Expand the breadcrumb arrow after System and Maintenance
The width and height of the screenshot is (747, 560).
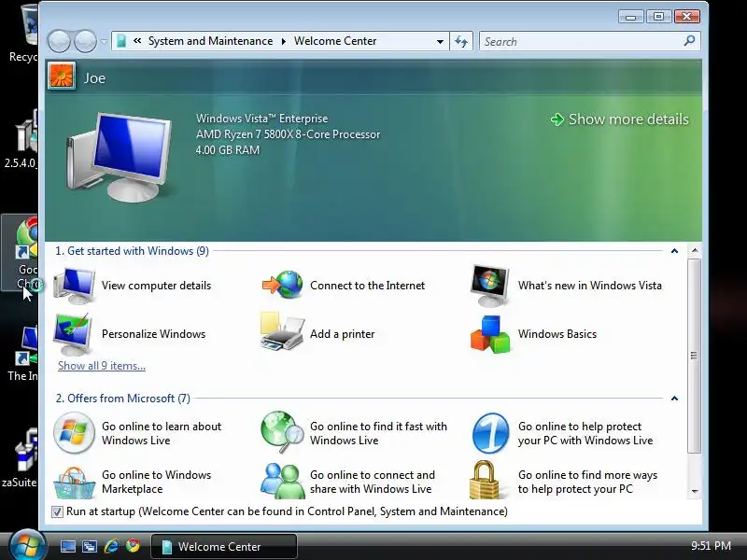[284, 41]
